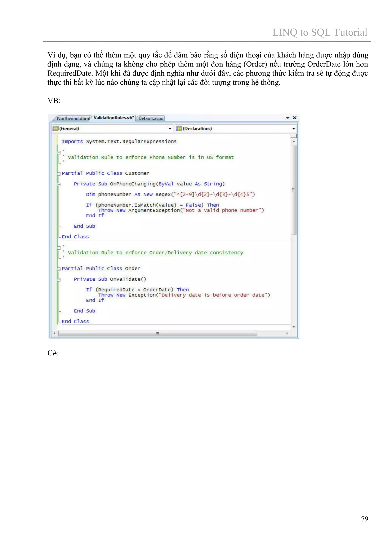The height and width of the screenshot is (555, 392).
Task: Click the 'LINQ to SQL Tutorial' page header
Action: pyautogui.click(x=320, y=32)
